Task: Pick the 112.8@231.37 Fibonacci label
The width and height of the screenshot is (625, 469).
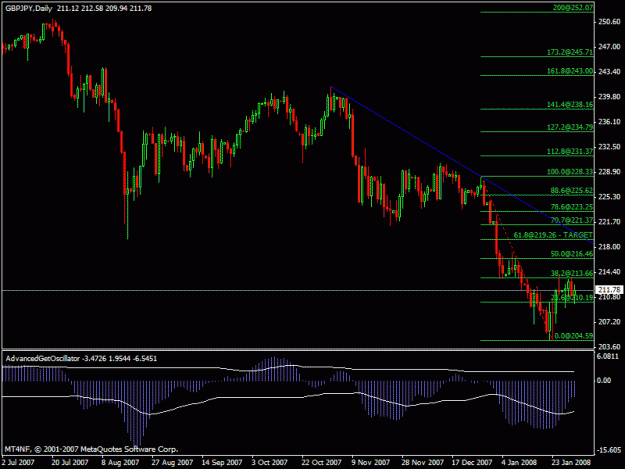Action: pyautogui.click(x=570, y=151)
